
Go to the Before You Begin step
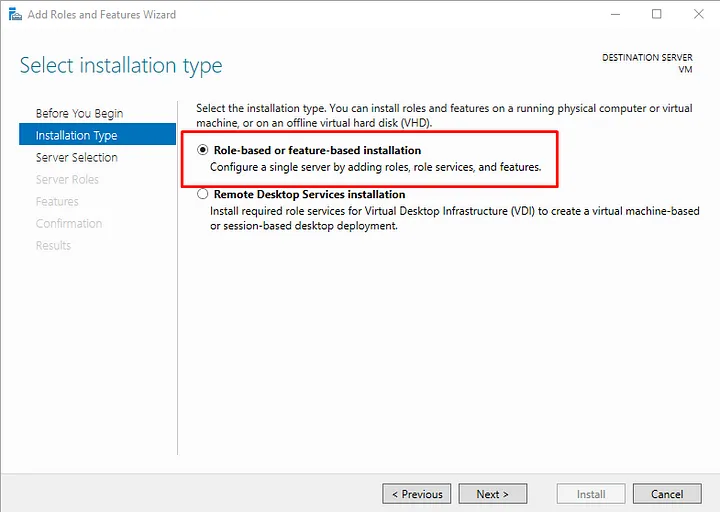point(79,114)
